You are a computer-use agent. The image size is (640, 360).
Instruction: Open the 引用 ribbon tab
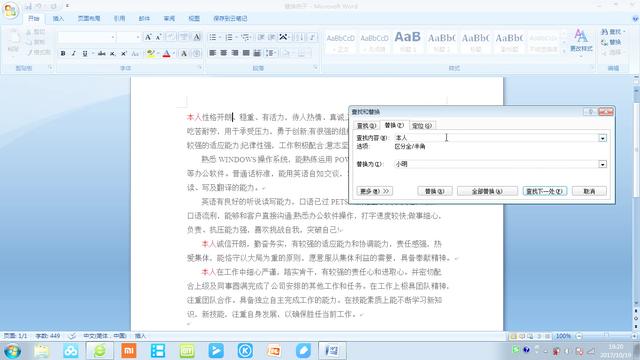pos(119,18)
